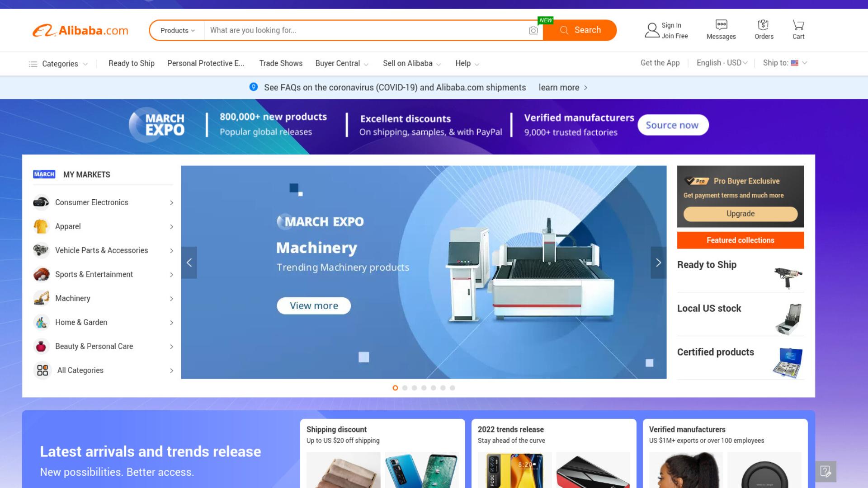Click the Certified products heading
Image resolution: width=868 pixels, height=488 pixels.
coord(715,352)
